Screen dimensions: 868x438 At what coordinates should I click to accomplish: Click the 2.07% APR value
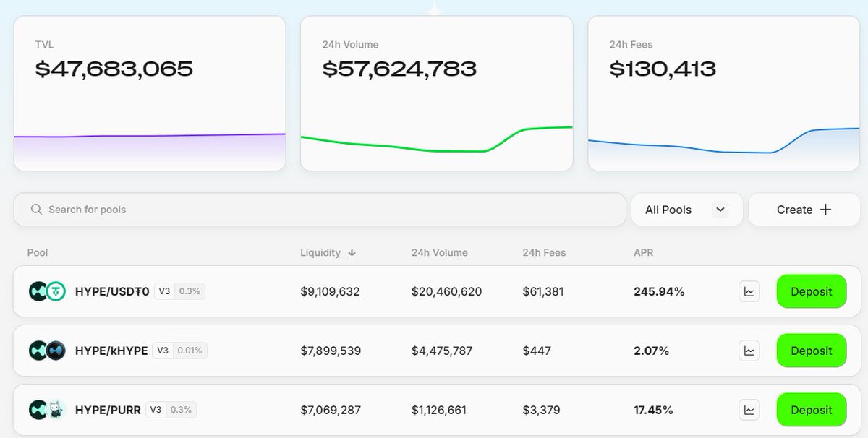(x=651, y=351)
